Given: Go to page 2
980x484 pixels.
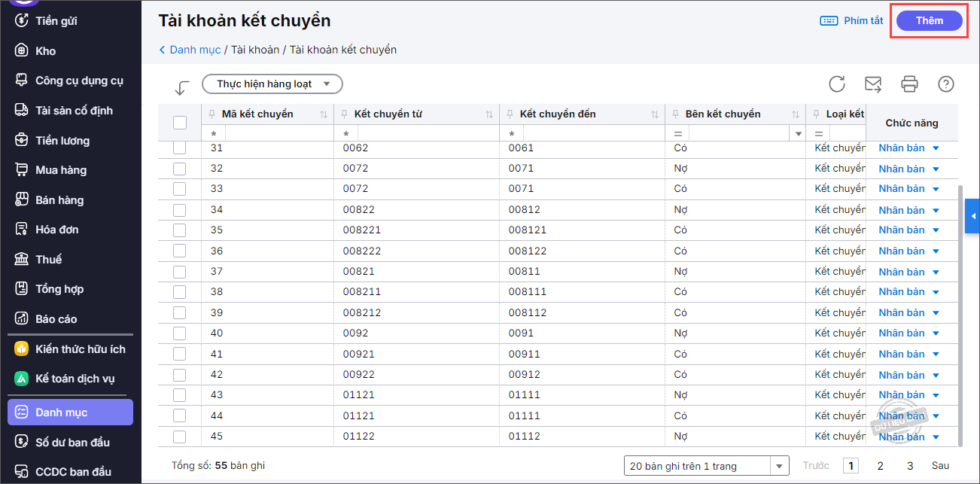Looking at the screenshot, I should click(x=881, y=466).
